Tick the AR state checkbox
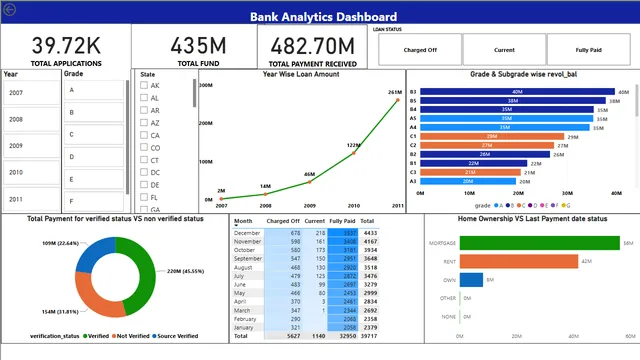640x360 pixels. 144,110
